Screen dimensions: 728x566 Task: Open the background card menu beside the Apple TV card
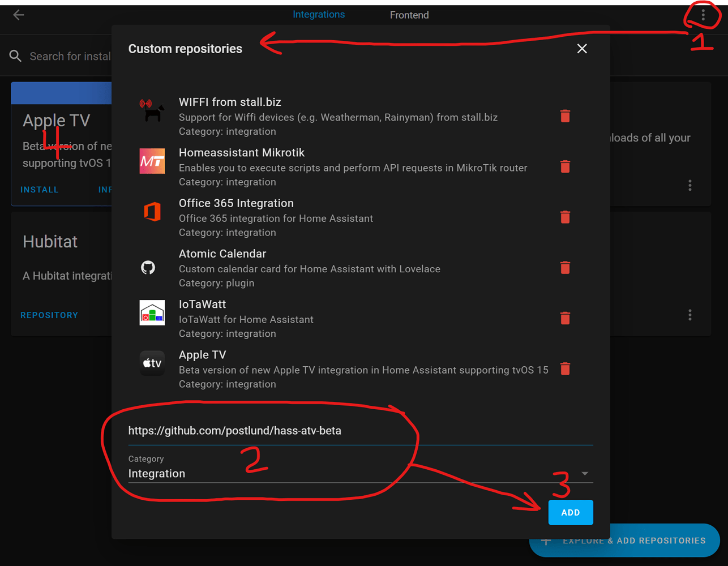point(690,186)
